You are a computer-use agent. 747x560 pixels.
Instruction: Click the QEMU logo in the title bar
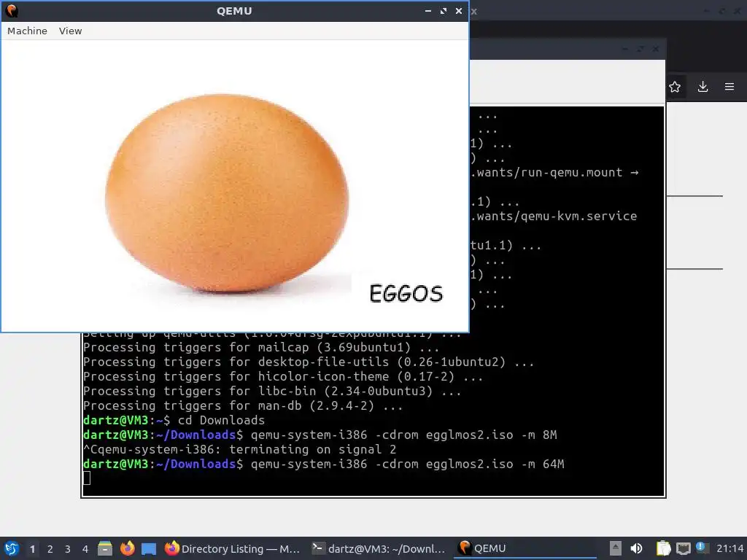12,10
